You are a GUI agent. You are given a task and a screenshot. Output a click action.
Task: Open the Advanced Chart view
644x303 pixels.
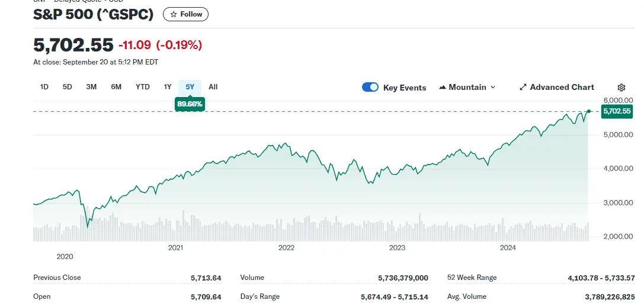click(562, 87)
